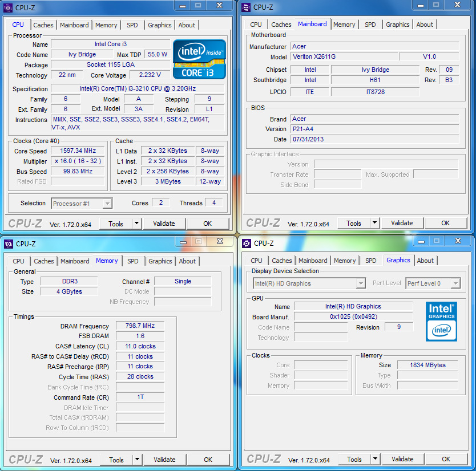
Task: Click LPCIO value IT8728
Action: pyautogui.click(x=375, y=92)
